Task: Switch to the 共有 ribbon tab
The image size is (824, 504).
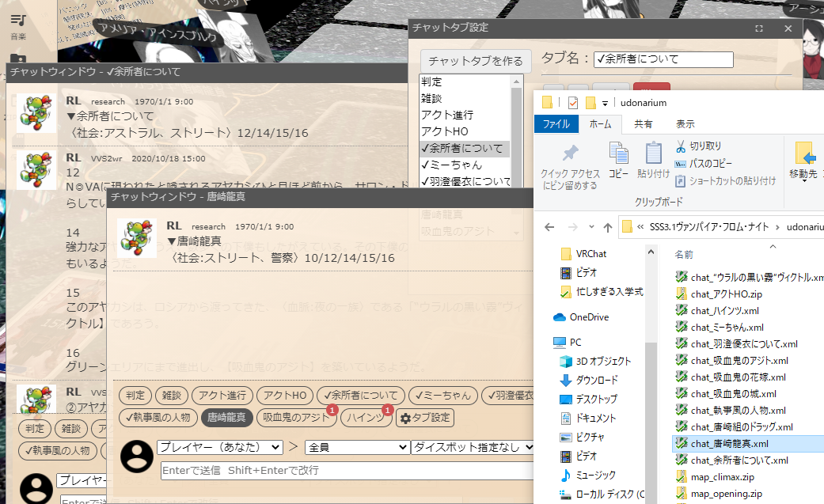Action: [x=644, y=124]
